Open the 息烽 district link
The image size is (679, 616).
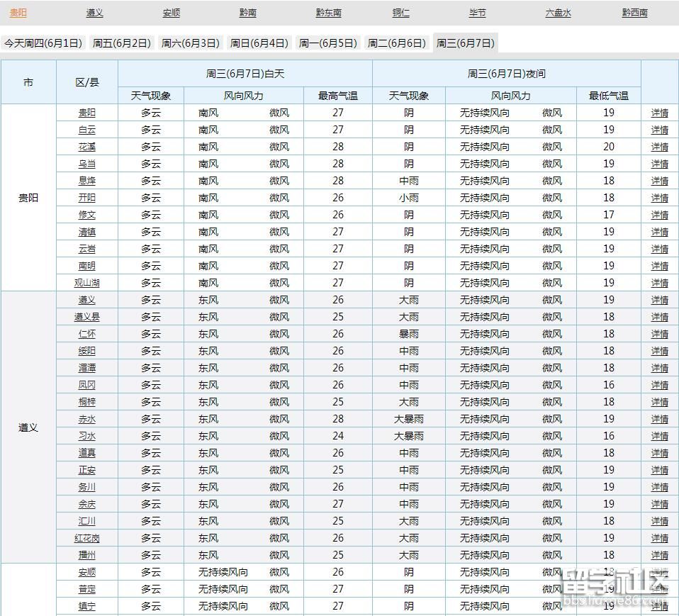(x=86, y=181)
